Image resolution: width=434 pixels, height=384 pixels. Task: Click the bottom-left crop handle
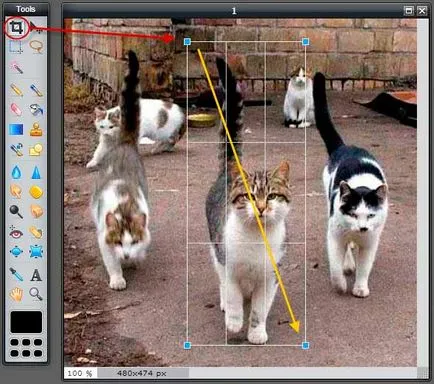tap(187, 345)
